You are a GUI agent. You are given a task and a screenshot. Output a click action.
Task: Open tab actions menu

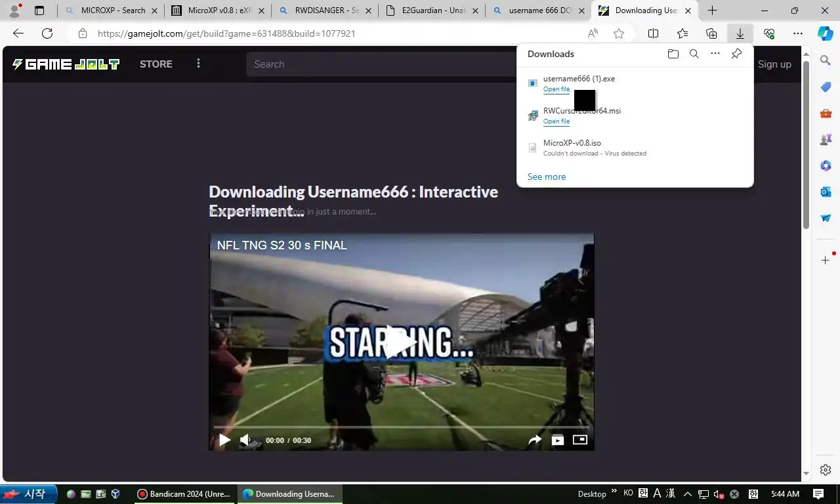[39, 10]
